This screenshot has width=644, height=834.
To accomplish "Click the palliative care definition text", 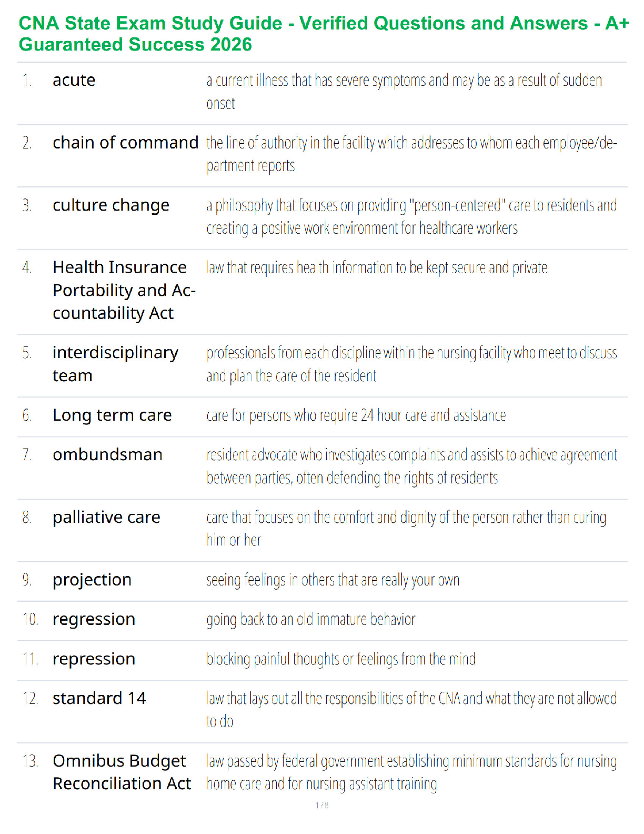I will click(406, 529).
